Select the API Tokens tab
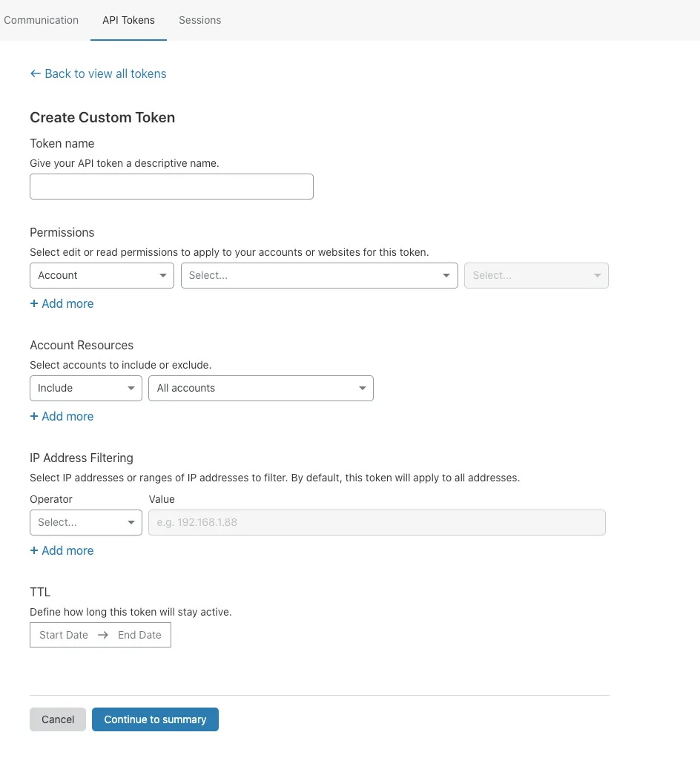This screenshot has height=758, width=700. point(128,20)
